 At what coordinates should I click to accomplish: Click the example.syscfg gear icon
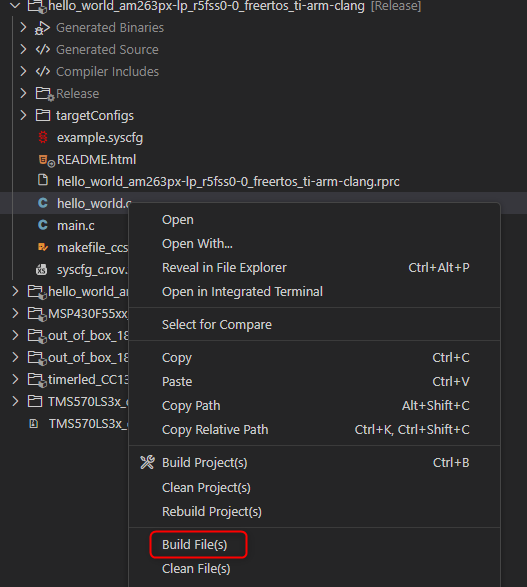(43, 137)
